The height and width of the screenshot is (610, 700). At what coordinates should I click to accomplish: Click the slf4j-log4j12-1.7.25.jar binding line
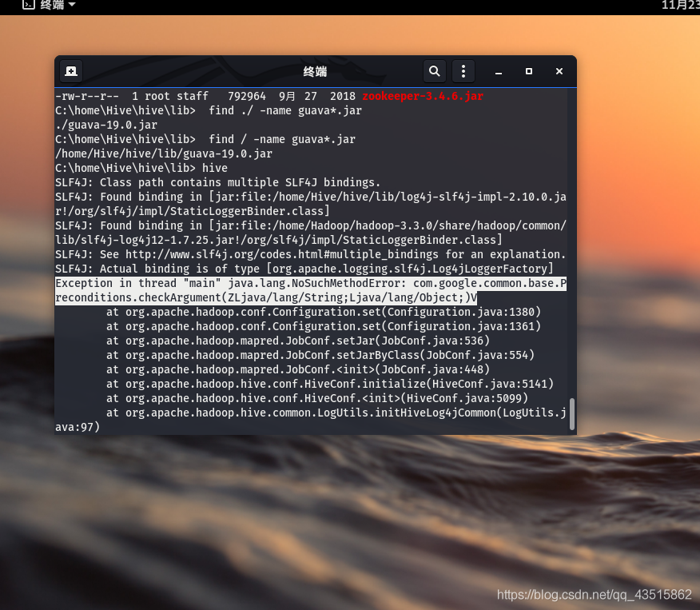[x=279, y=241]
